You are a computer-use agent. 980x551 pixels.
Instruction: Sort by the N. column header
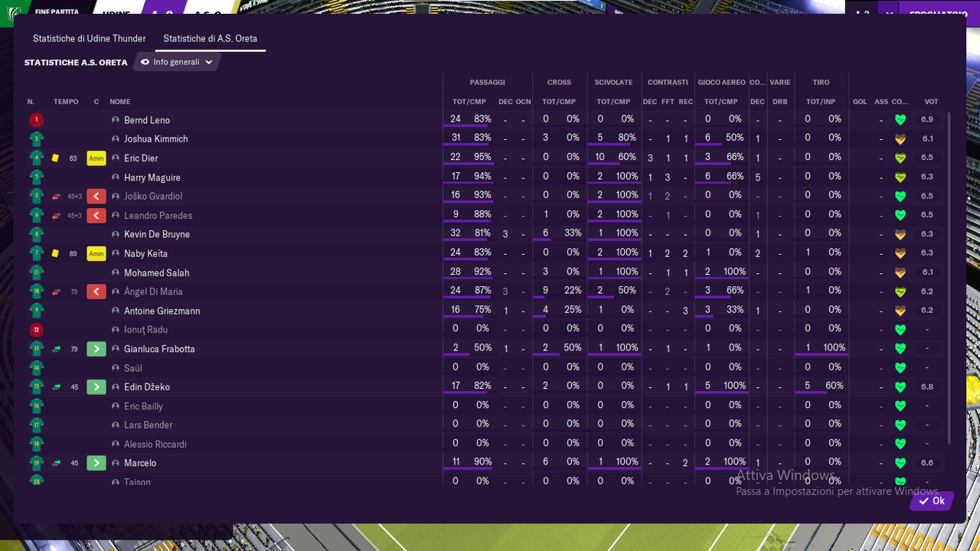31,102
